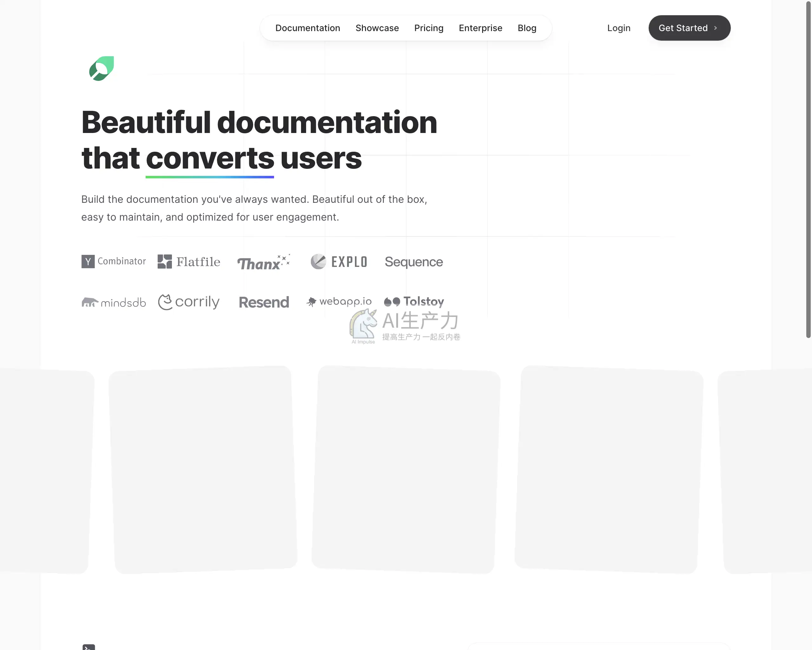Click the Explo logo

338,262
